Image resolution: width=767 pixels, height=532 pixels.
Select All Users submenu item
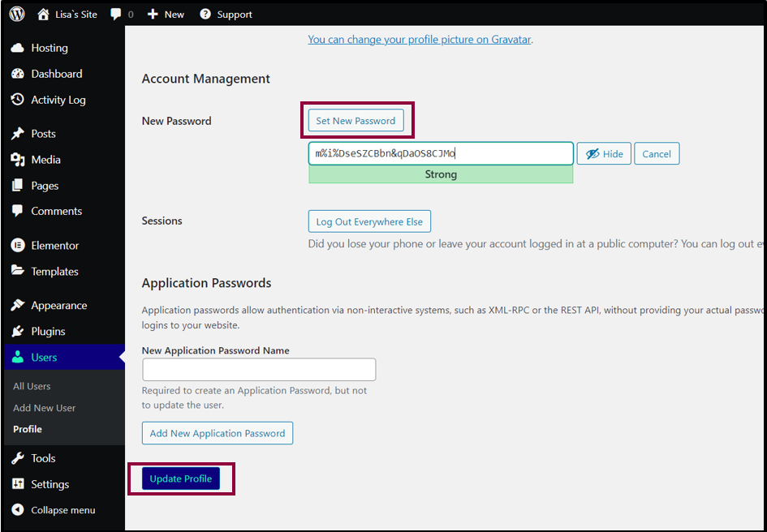pos(32,386)
